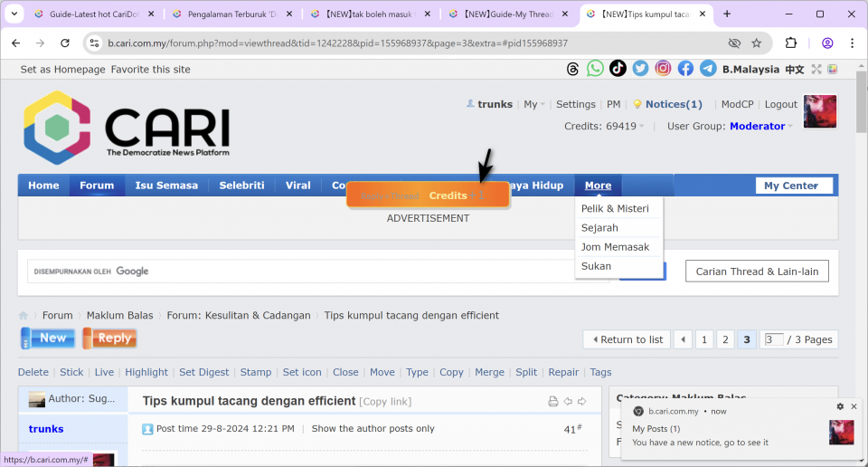Click Show the author posts only
Screen dimensions: 868x467
pos(373,429)
